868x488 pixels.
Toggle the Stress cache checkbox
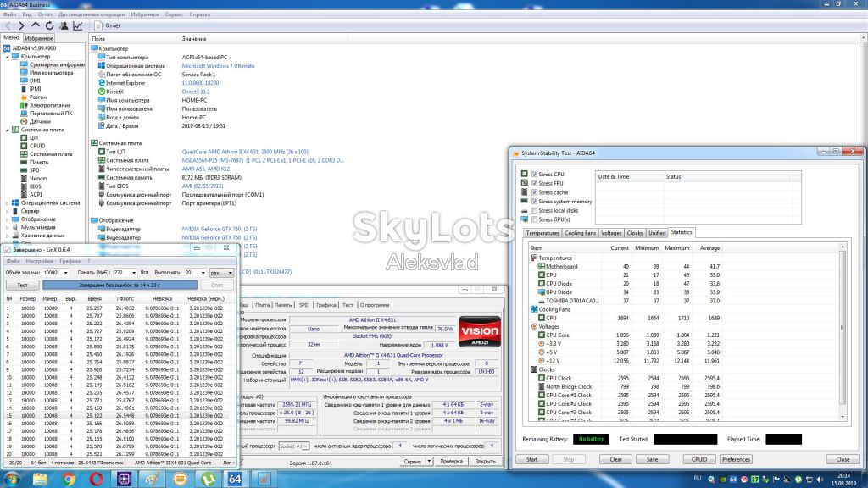[534, 192]
